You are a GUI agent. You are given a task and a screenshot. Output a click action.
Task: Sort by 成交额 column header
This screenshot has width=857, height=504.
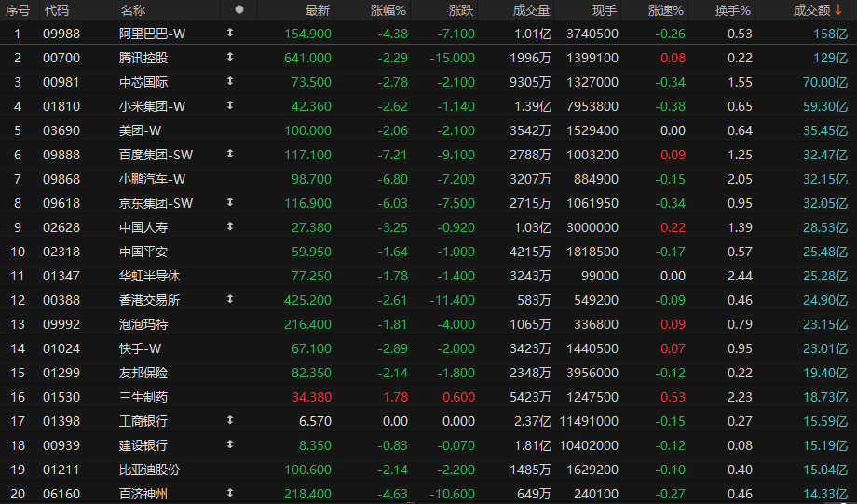(811, 10)
